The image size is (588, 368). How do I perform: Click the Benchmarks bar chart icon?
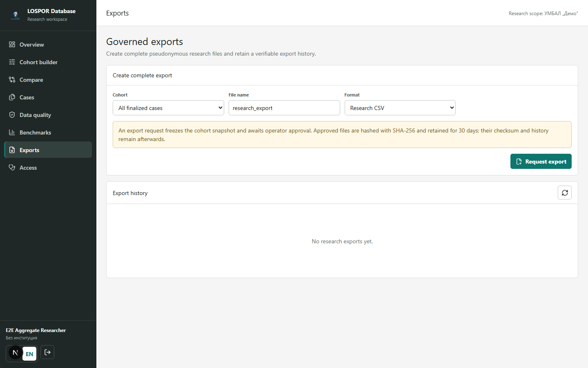[12, 132]
